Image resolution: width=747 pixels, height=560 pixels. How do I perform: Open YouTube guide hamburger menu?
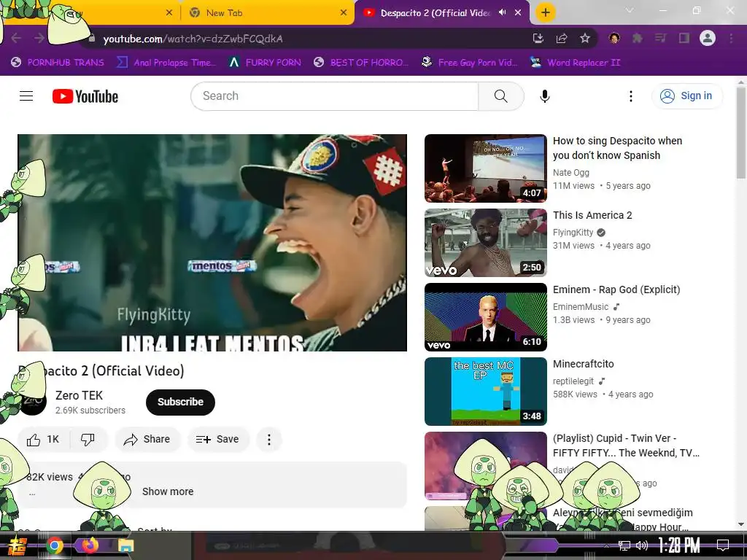pyautogui.click(x=26, y=96)
